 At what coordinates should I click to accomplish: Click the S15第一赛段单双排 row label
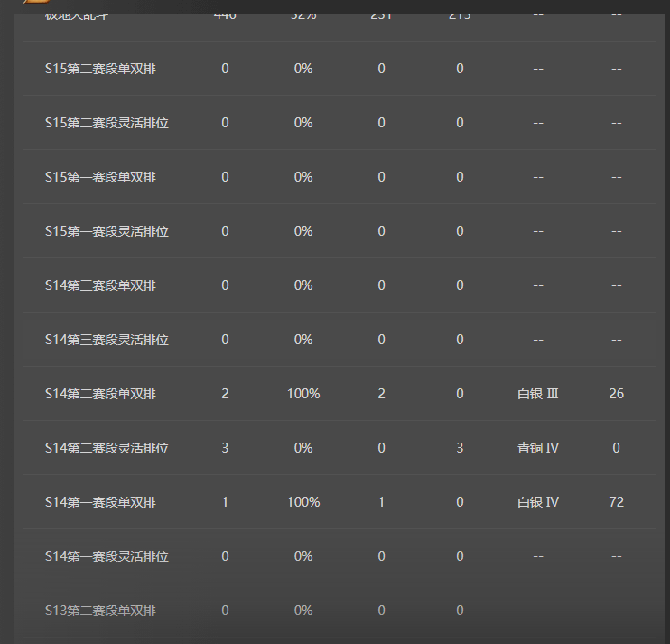(100, 177)
